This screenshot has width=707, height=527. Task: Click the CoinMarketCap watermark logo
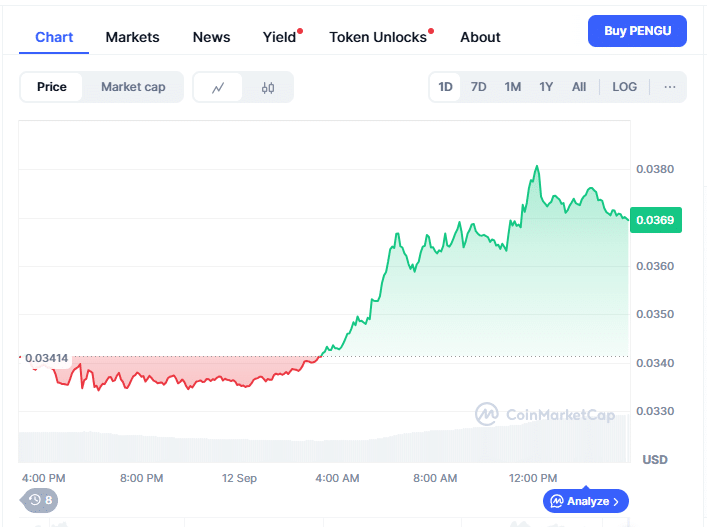click(545, 414)
